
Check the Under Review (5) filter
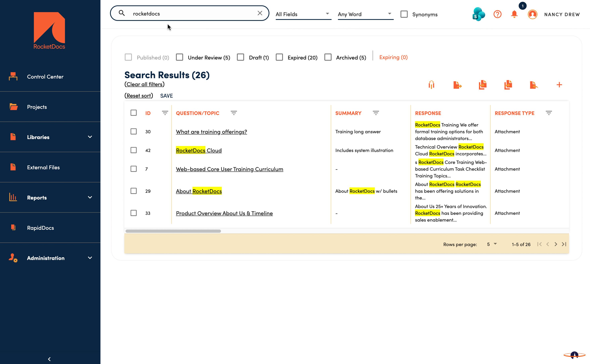tap(179, 57)
